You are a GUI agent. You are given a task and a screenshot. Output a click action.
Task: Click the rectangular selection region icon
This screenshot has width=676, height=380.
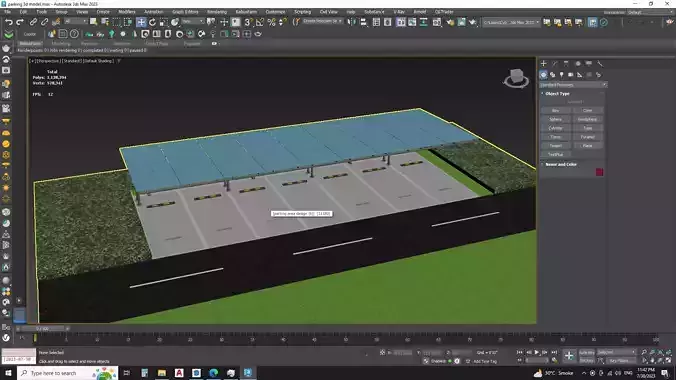pyautogui.click(x=116, y=22)
